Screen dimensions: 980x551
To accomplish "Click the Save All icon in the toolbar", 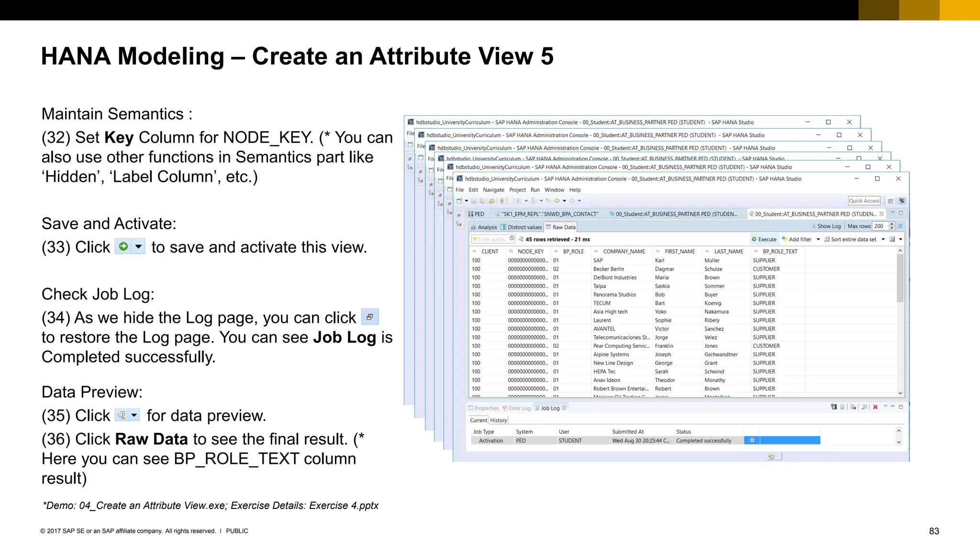I will tap(482, 201).
